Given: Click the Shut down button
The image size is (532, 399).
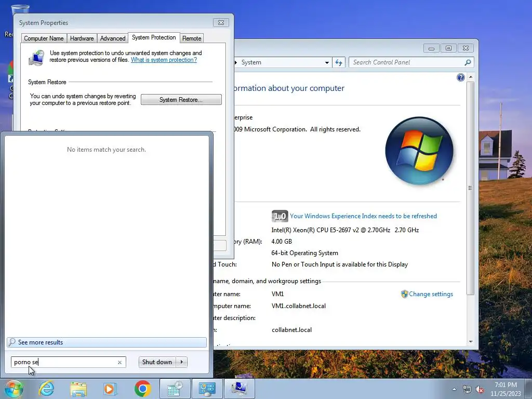Looking at the screenshot, I should 157,362.
